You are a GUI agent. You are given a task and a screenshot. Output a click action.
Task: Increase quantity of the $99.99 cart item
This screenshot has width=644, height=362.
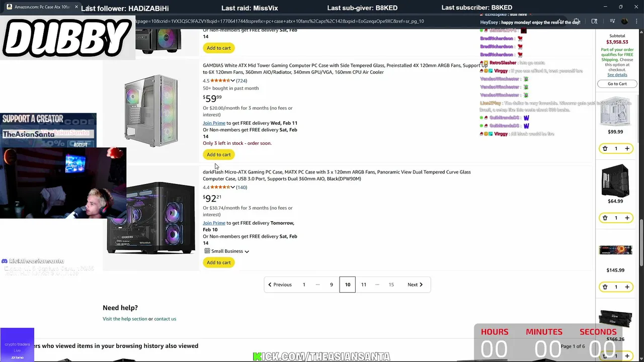[x=627, y=149]
